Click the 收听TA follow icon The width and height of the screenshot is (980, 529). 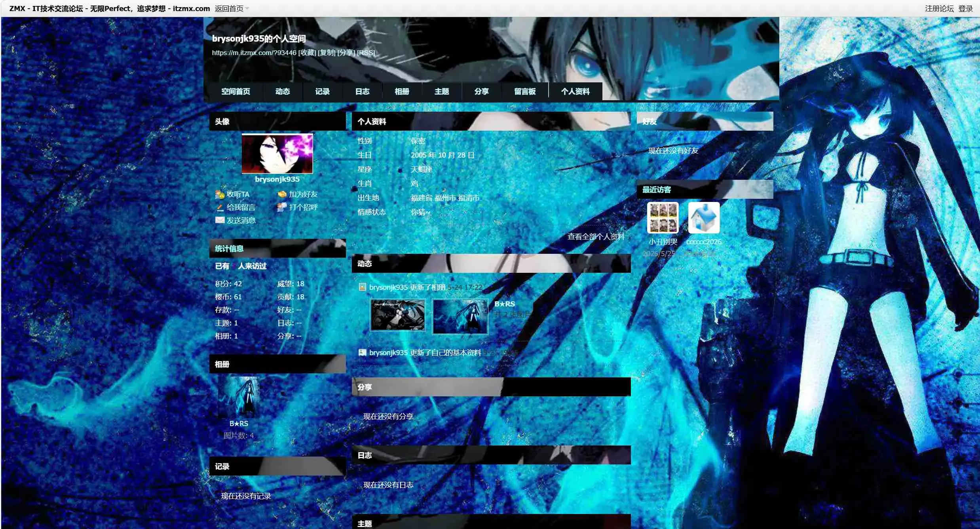pos(220,194)
